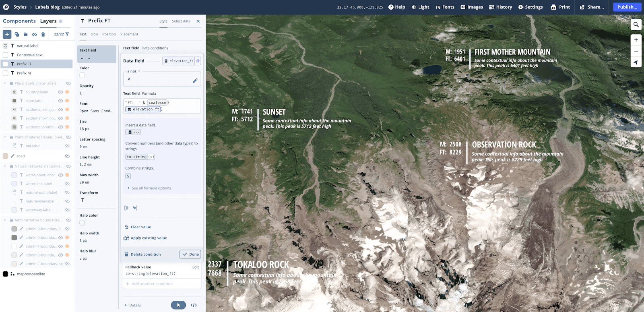Screen dimensions: 644x312
Task: Open JSON code view icon
Action: 194,305
